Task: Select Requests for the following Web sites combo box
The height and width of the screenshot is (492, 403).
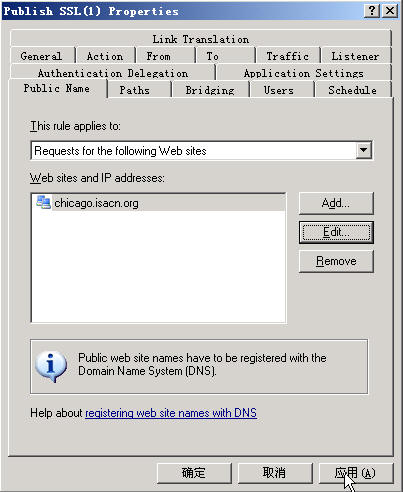Action: click(201, 151)
